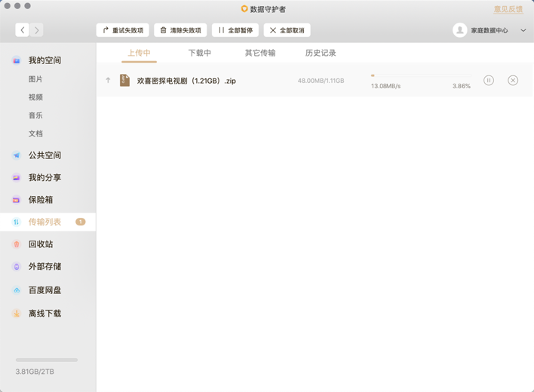
Task: Expand the 家庭数据中心 account dropdown
Action: click(x=523, y=31)
